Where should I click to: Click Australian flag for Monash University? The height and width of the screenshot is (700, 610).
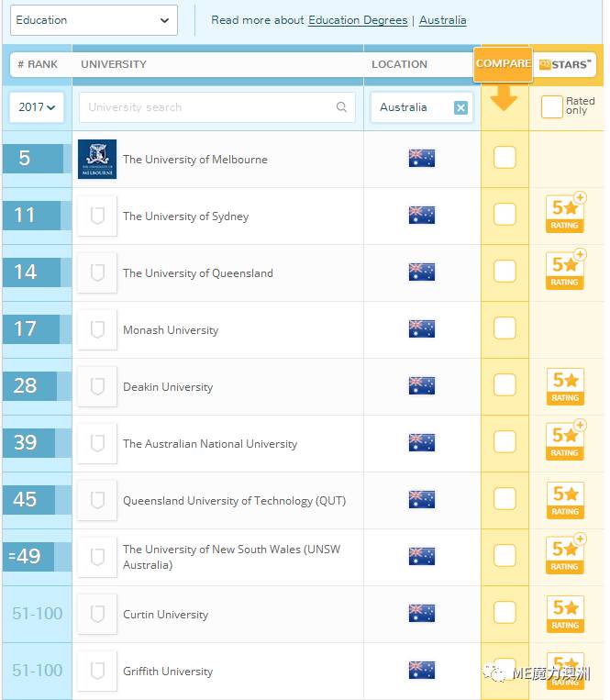pyautogui.click(x=422, y=328)
